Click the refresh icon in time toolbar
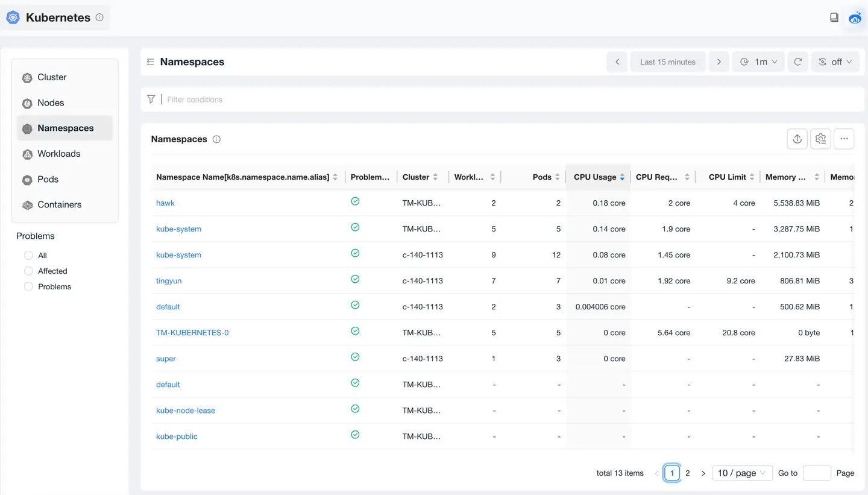This screenshot has width=868, height=495. [x=797, y=62]
